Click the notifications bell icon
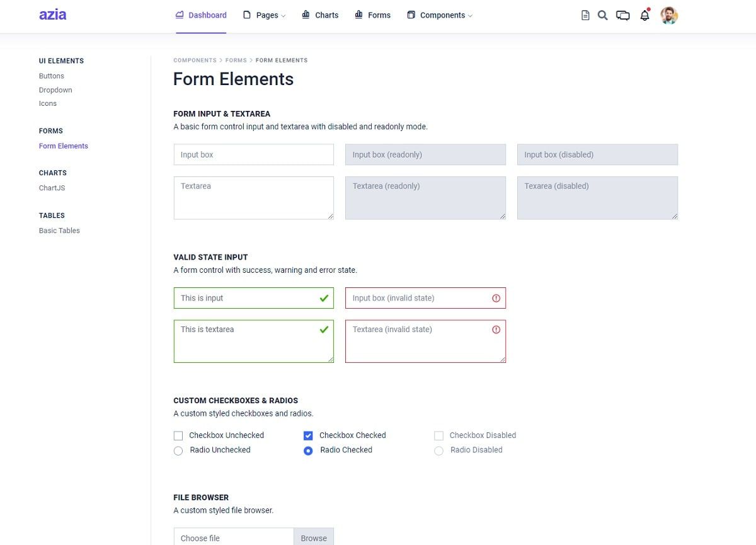Viewport: 756px width, 545px height. 644,14
